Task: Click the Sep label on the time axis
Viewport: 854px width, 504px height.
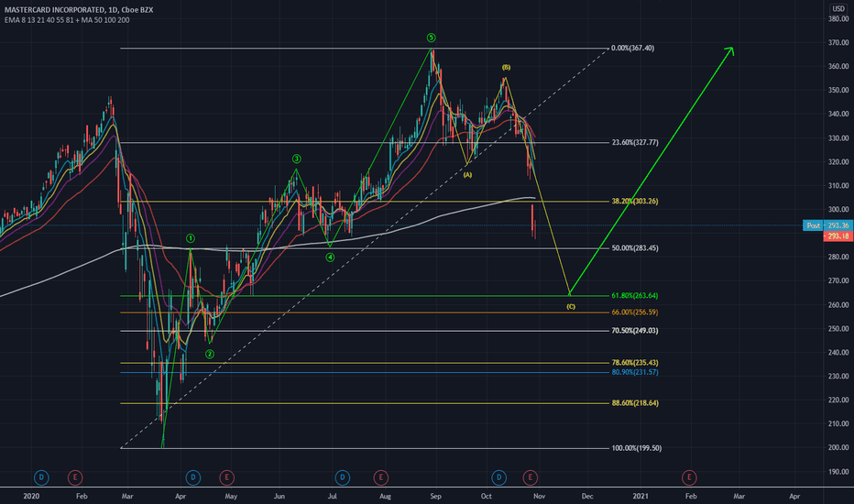Action: click(435, 496)
